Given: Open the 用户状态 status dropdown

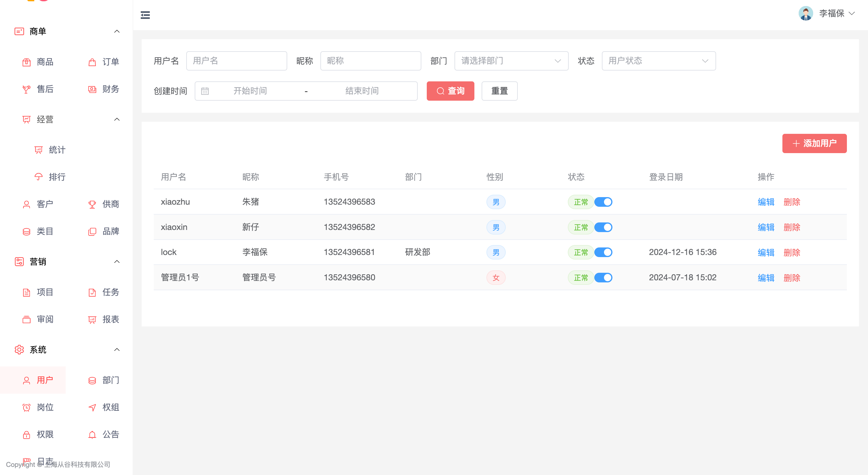Looking at the screenshot, I should point(659,61).
